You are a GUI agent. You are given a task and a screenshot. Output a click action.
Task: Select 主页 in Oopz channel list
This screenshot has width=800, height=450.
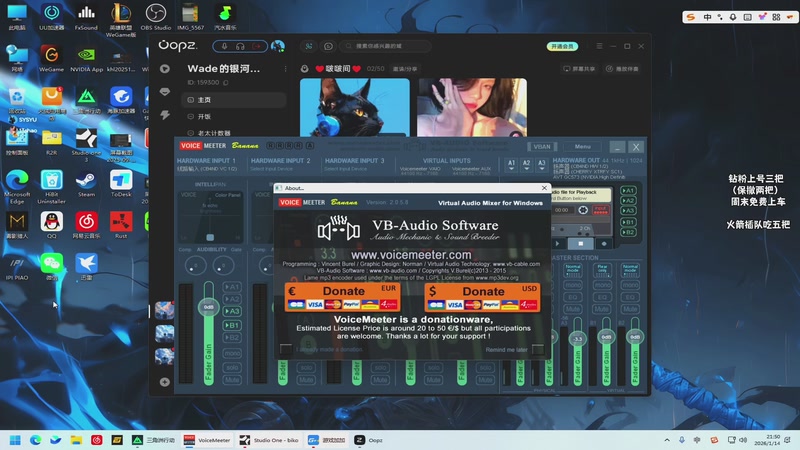[234, 100]
